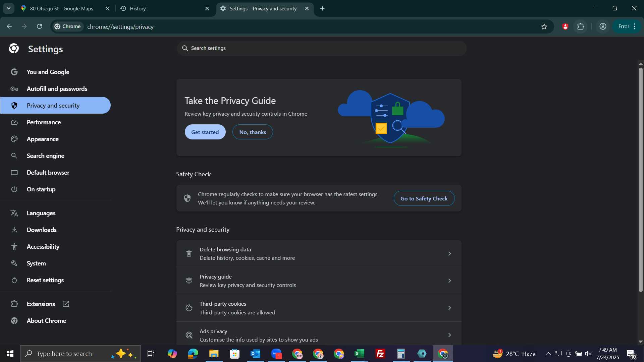Click the Privacy guide signpost icon

click(x=189, y=281)
